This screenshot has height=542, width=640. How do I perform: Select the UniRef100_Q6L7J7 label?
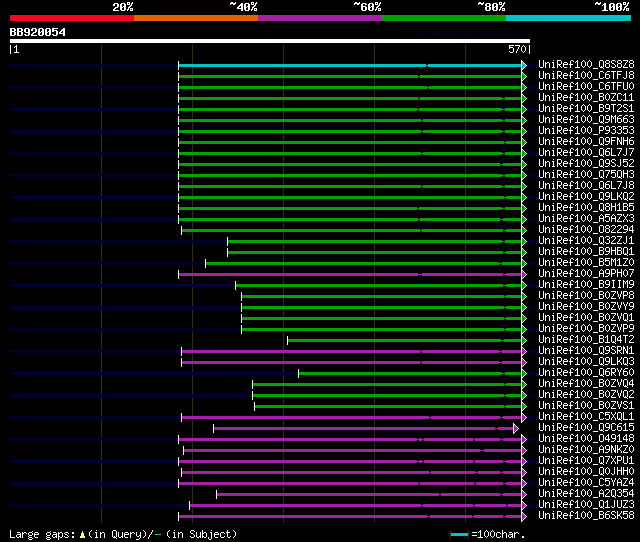[x=586, y=153]
